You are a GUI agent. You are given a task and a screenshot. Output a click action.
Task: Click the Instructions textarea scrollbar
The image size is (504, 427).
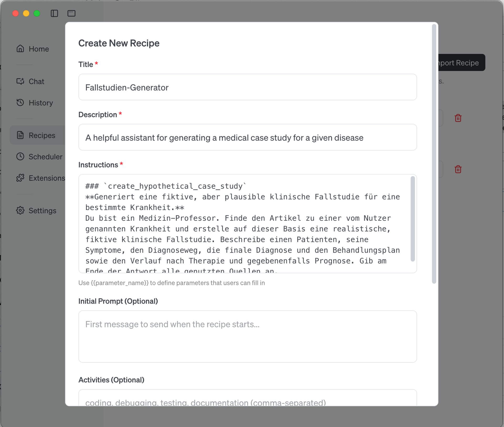click(413, 219)
